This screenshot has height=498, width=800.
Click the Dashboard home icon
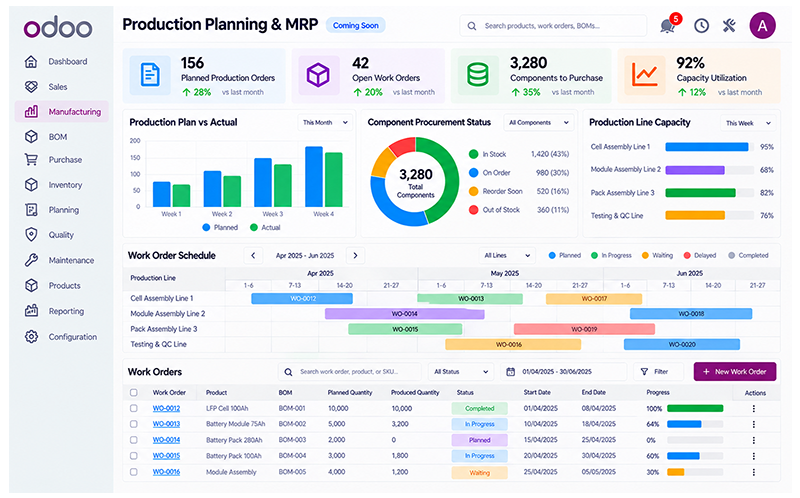click(31, 62)
